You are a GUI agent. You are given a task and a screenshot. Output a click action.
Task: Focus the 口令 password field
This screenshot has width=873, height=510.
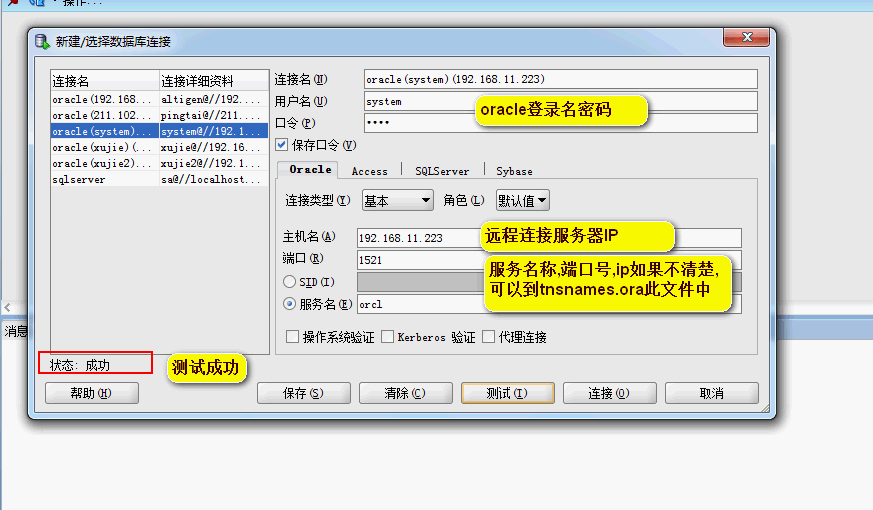561,122
